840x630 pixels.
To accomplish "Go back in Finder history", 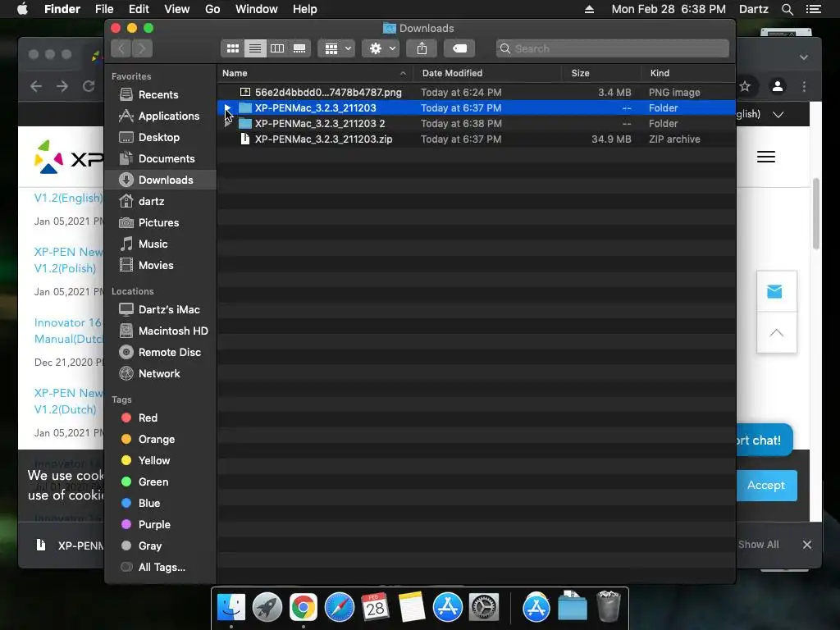I will [121, 48].
